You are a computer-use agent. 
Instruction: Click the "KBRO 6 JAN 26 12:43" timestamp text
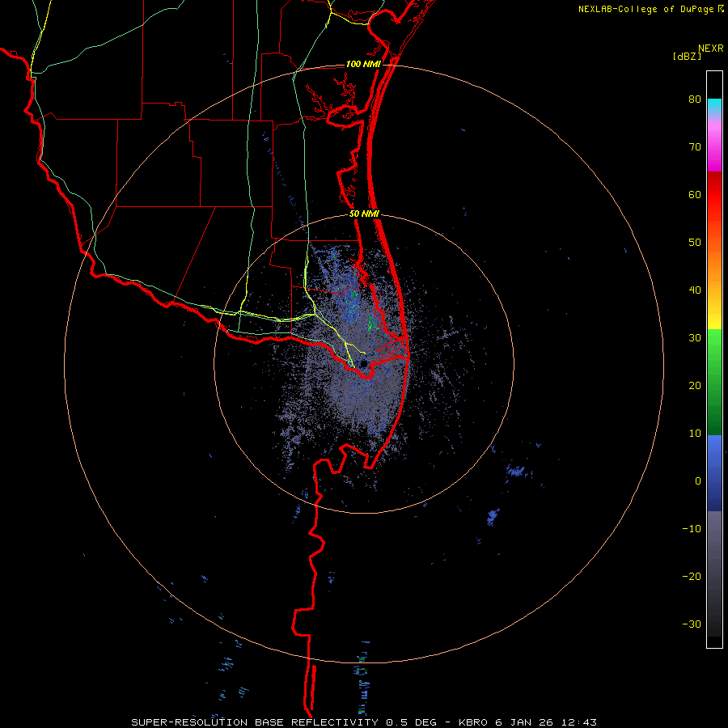tap(527, 722)
